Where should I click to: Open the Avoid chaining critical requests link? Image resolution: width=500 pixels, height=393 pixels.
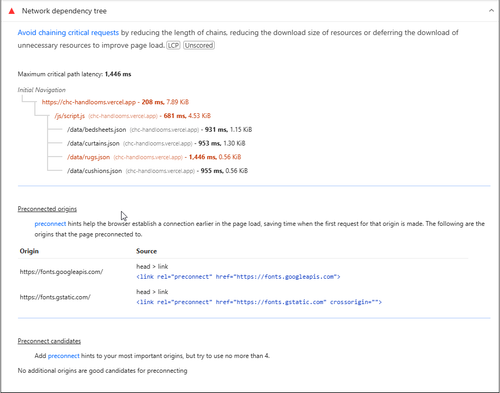pos(68,33)
